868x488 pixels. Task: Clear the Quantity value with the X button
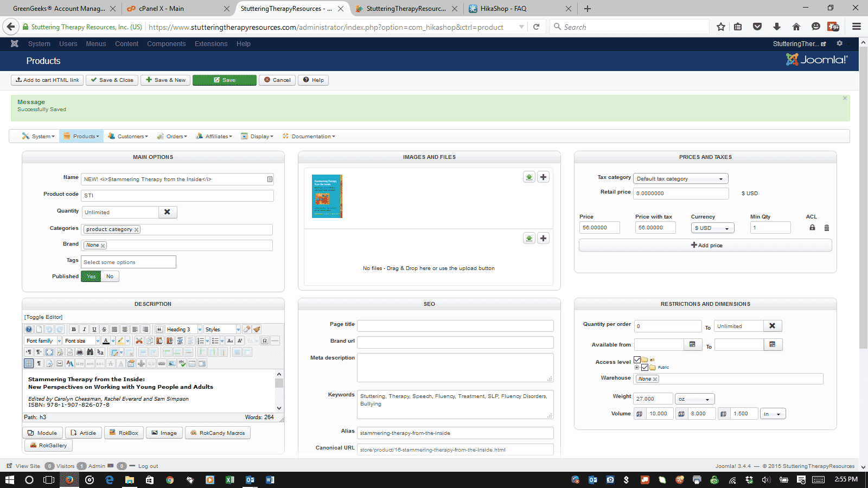[x=168, y=212]
